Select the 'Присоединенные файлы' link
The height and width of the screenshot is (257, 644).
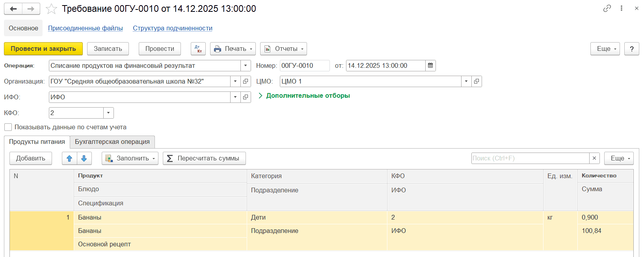tap(85, 28)
